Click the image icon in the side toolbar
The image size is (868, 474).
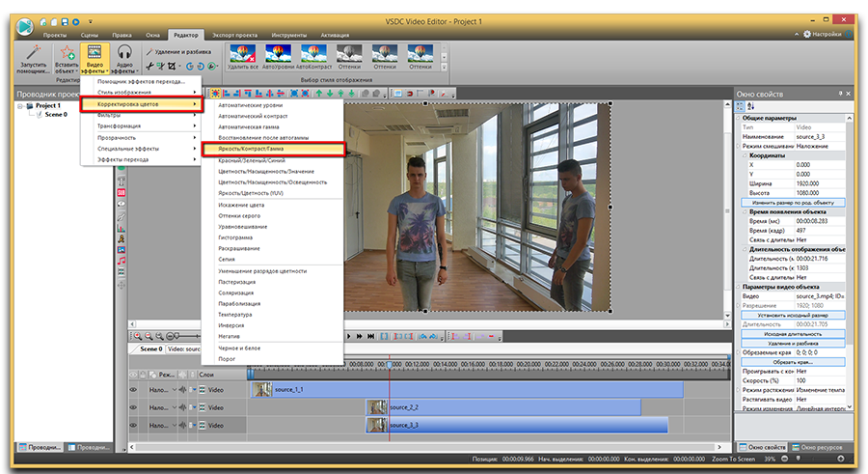click(122, 250)
